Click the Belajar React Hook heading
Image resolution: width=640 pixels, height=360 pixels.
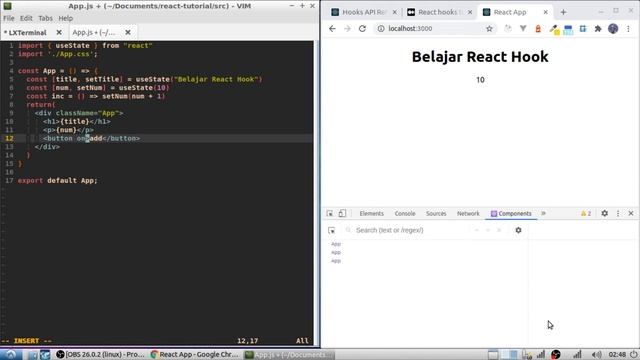(x=480, y=57)
